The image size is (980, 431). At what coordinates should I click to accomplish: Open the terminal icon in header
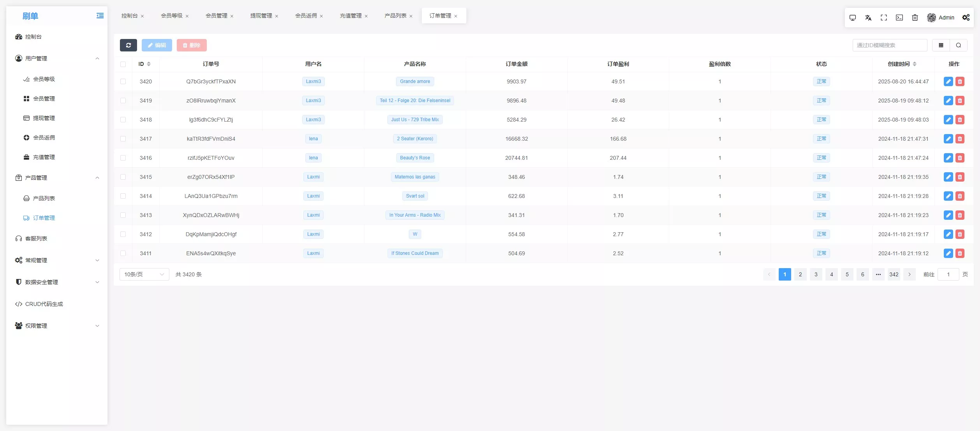(899, 18)
